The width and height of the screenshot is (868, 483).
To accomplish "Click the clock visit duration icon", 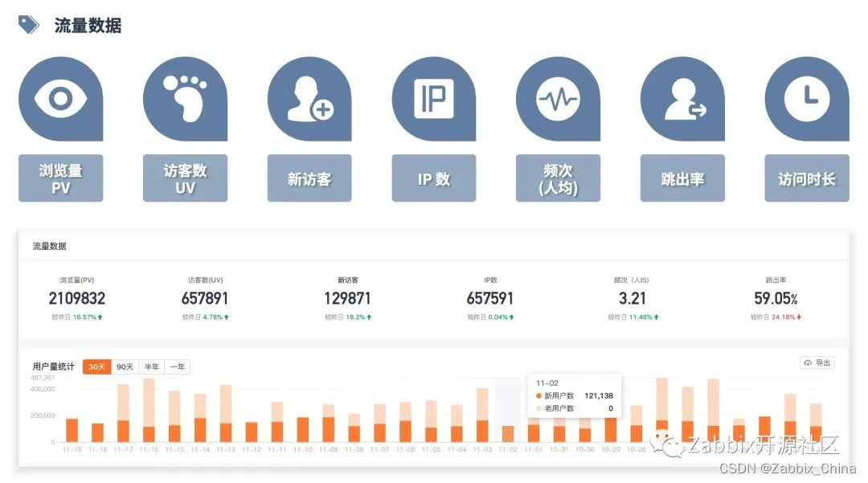I will point(807,99).
